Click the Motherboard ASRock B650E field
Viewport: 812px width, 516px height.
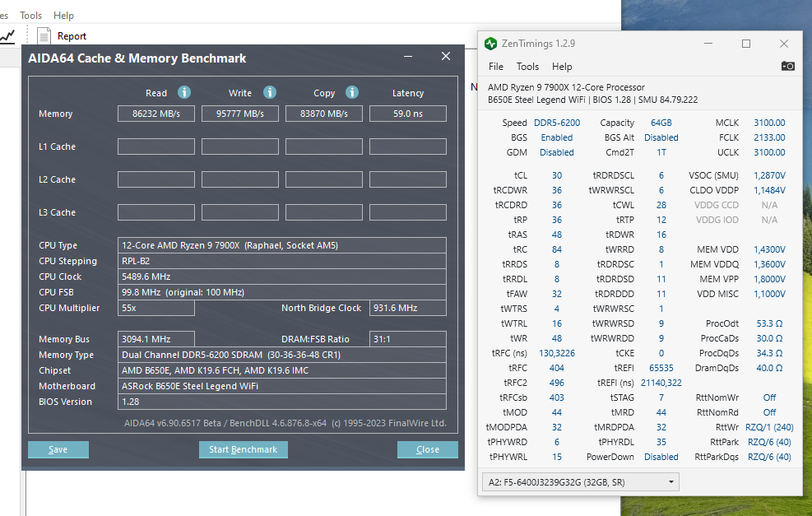282,386
